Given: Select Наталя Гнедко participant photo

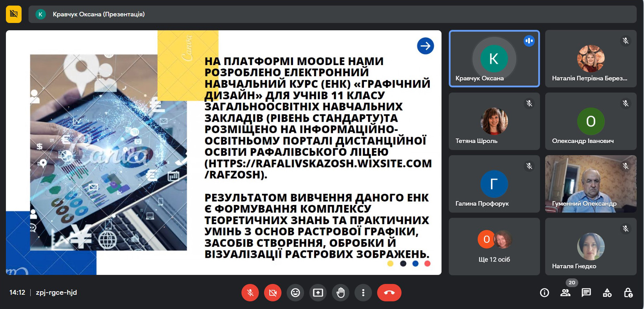Looking at the screenshot, I should (591, 246).
